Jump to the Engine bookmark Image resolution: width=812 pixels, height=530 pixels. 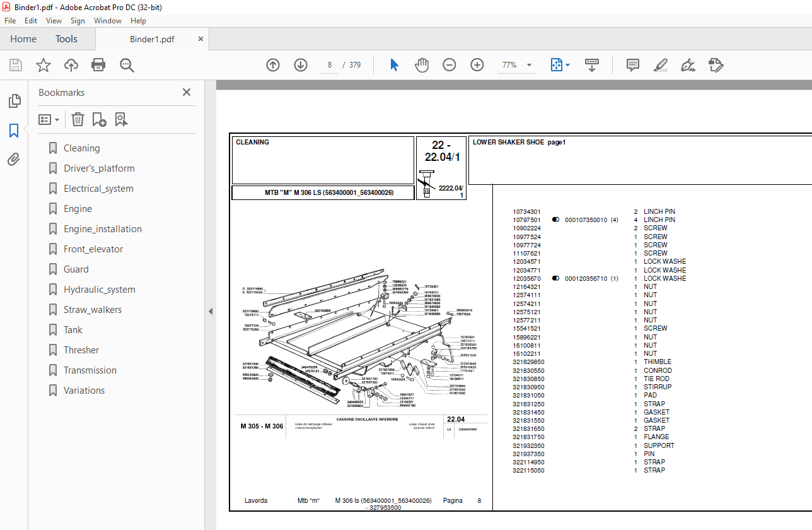click(78, 209)
